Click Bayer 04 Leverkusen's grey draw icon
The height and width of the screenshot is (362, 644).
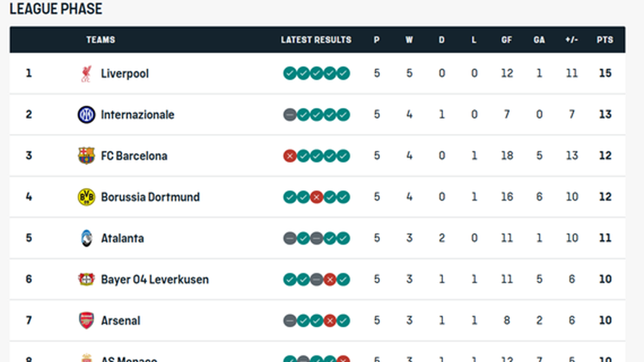pyautogui.click(x=317, y=279)
